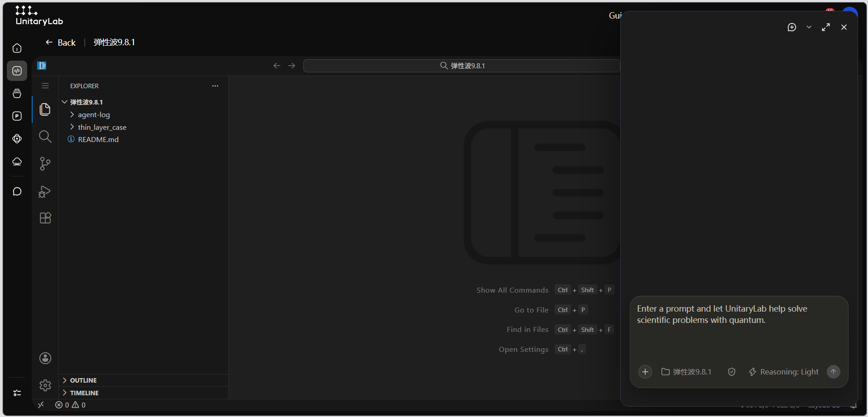The width and height of the screenshot is (868, 417).
Task: Expand the agent-log folder
Action: click(x=144, y=115)
